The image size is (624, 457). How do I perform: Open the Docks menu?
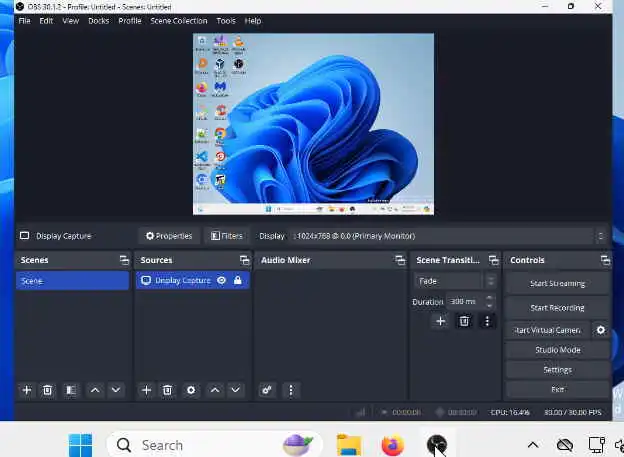click(x=98, y=21)
